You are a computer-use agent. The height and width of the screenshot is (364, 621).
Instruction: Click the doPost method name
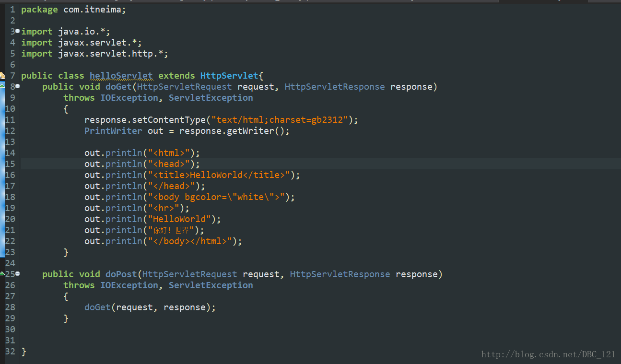tap(121, 274)
